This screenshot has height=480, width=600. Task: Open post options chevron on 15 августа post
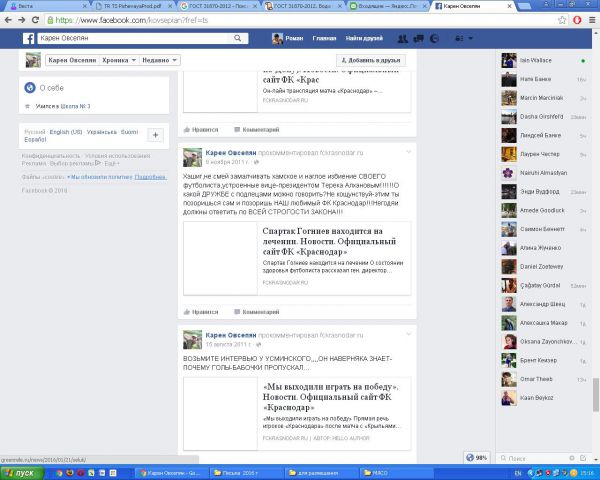tap(408, 334)
